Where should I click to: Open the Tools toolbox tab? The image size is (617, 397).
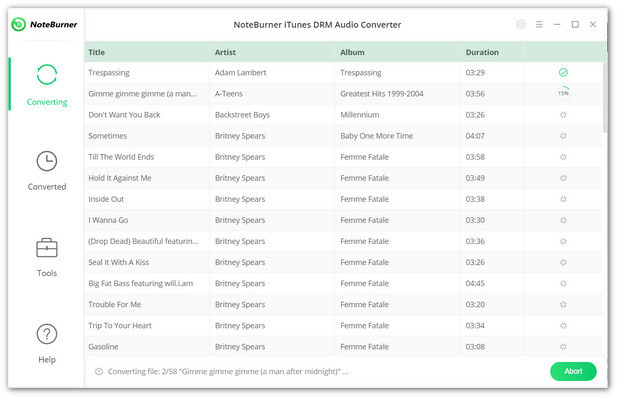click(47, 257)
